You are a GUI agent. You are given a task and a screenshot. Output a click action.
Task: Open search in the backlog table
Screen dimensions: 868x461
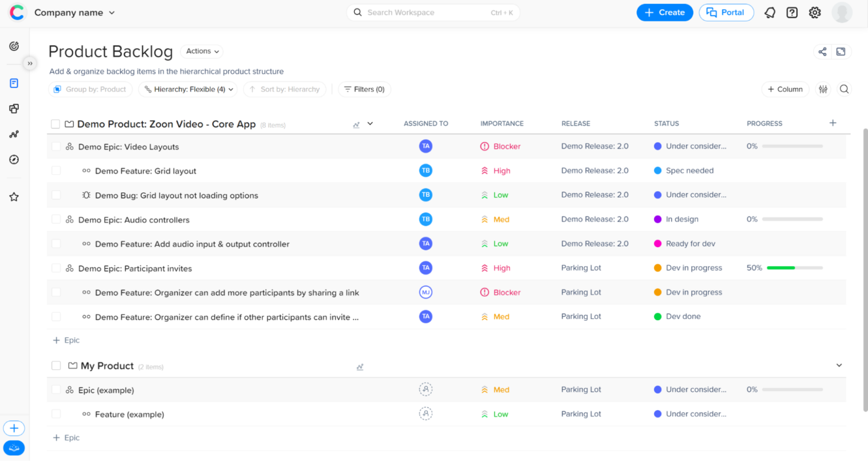click(x=844, y=89)
